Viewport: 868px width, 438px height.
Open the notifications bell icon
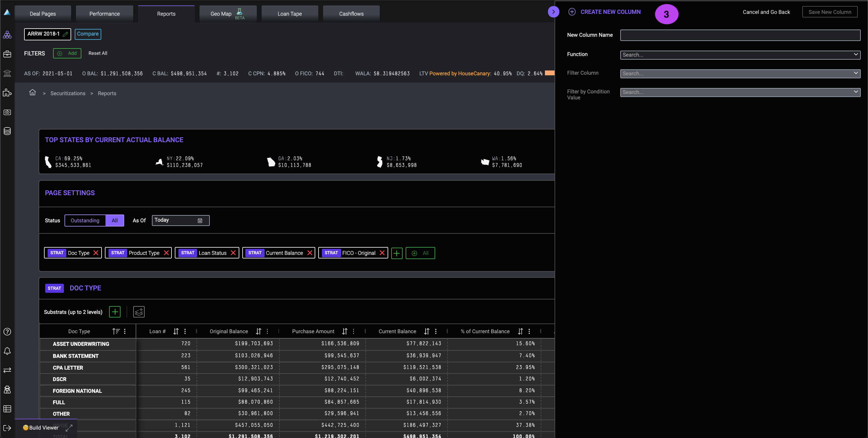pyautogui.click(x=7, y=351)
